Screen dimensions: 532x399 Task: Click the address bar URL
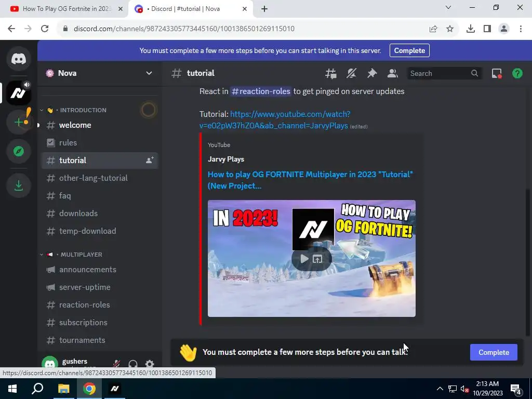pos(184,29)
